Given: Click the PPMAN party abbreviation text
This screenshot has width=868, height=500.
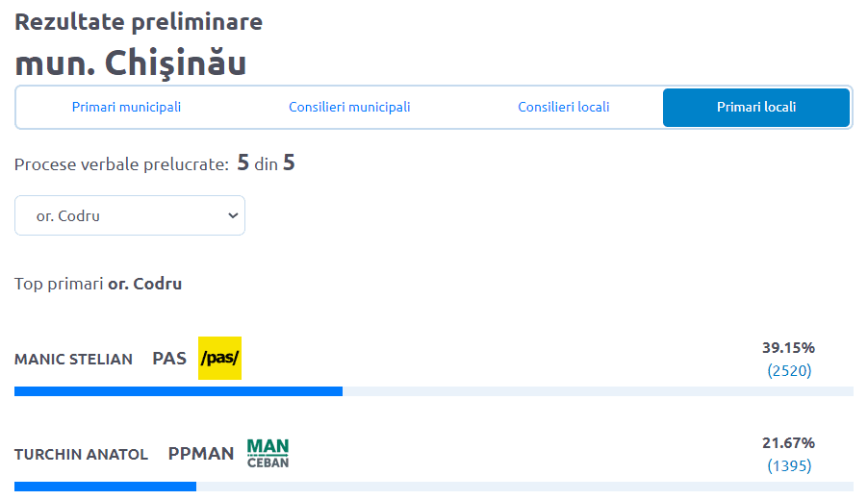Looking at the screenshot, I should 200,453.
